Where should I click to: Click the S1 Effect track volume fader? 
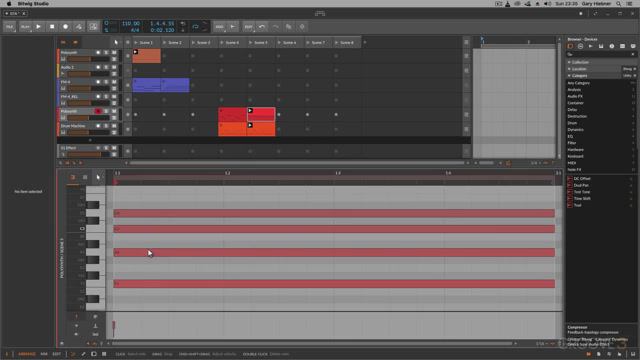pyautogui.click(x=89, y=155)
